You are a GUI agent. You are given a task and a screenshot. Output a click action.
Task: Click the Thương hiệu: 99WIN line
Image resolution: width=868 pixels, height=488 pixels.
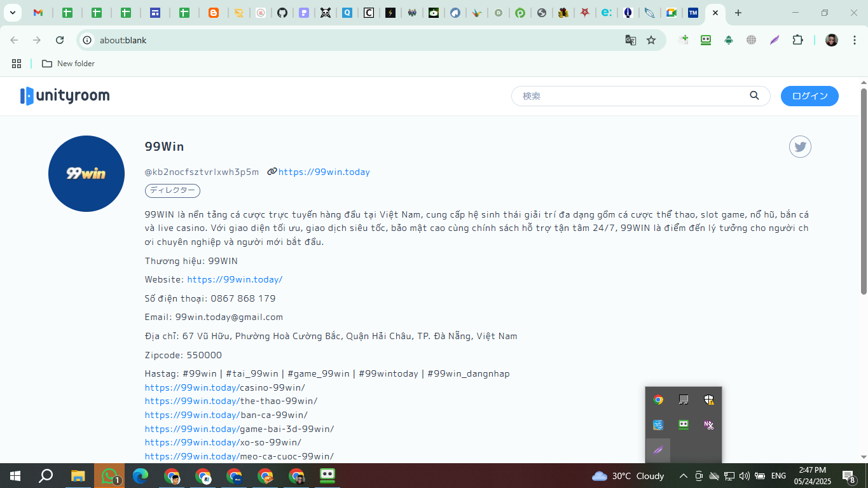(191, 261)
